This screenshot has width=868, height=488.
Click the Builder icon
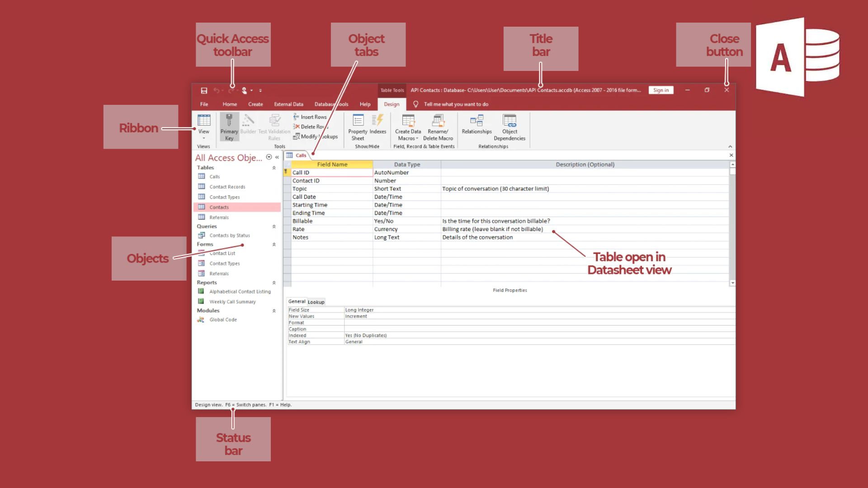[248, 124]
